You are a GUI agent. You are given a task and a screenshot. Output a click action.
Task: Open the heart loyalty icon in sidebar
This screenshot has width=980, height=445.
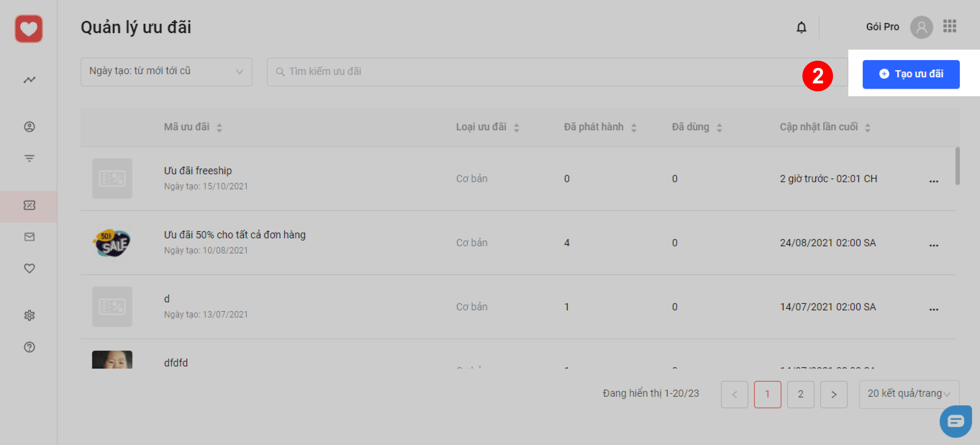(29, 268)
